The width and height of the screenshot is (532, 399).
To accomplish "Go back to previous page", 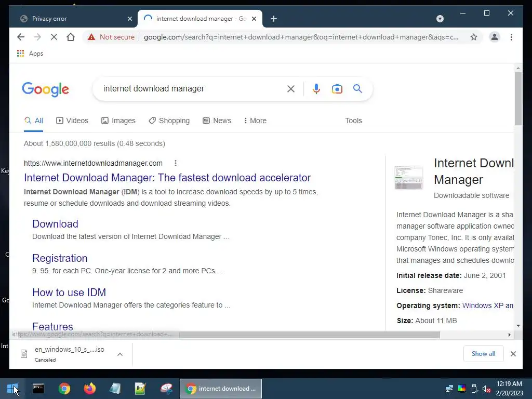I will [x=21, y=37].
